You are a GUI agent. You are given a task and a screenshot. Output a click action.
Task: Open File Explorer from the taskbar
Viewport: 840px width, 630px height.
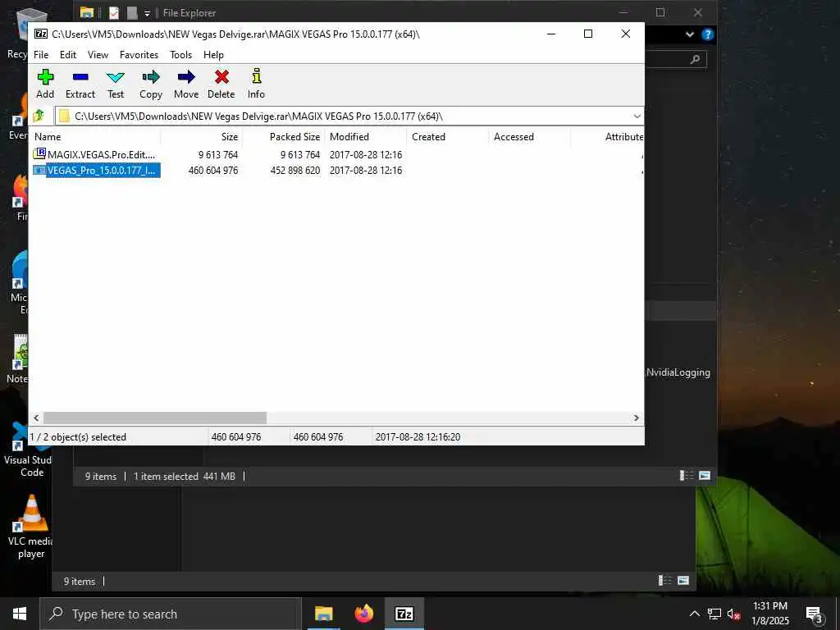323,614
